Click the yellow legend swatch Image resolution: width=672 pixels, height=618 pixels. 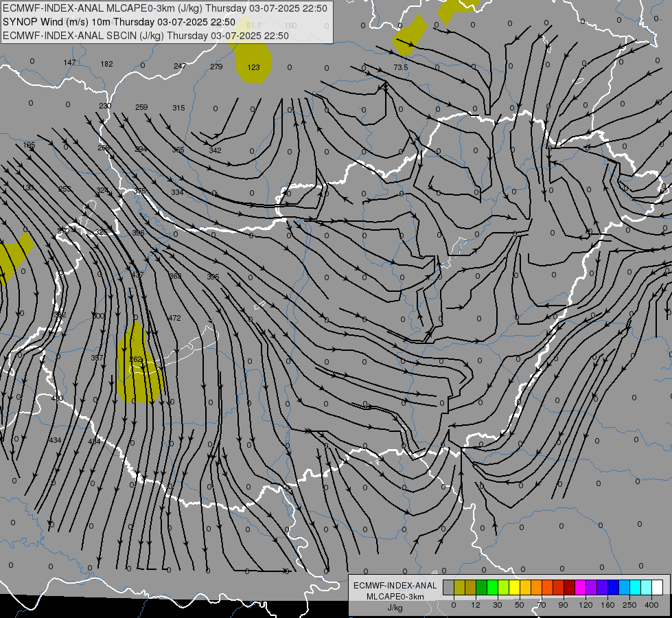[x=514, y=587]
